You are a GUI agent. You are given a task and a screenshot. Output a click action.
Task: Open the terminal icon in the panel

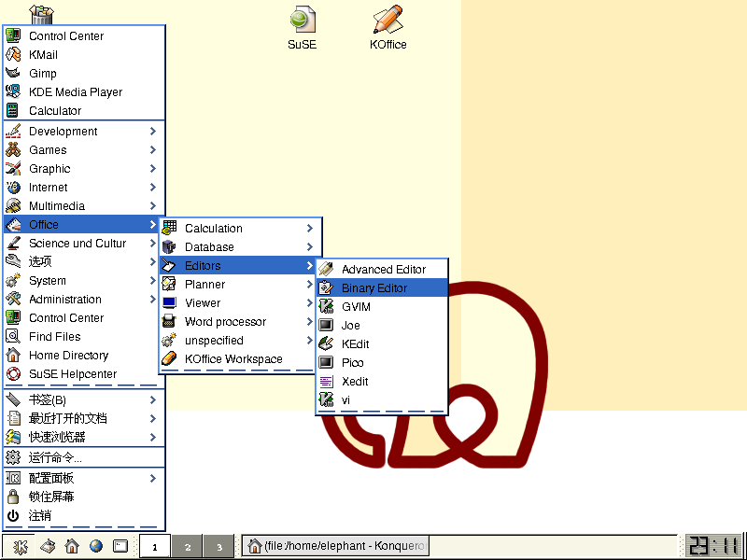pos(120,546)
